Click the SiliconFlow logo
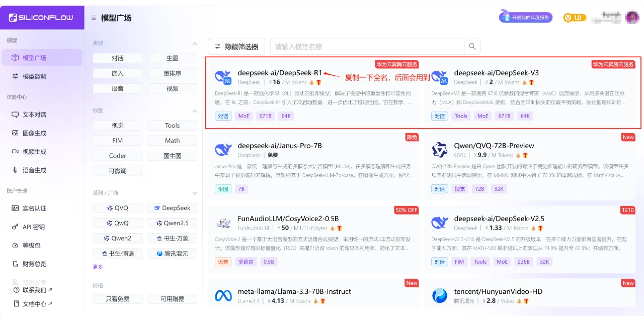The image size is (644, 321). click(x=42, y=17)
